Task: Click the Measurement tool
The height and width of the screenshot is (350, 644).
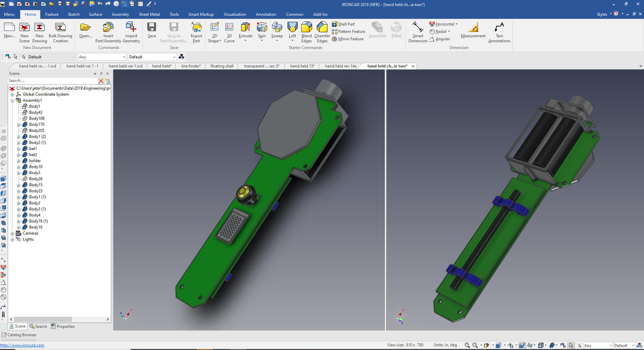Action: pos(473,28)
